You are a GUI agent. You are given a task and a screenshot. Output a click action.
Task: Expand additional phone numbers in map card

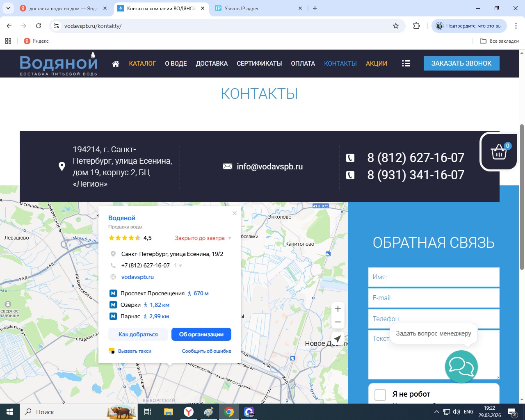tap(178, 265)
